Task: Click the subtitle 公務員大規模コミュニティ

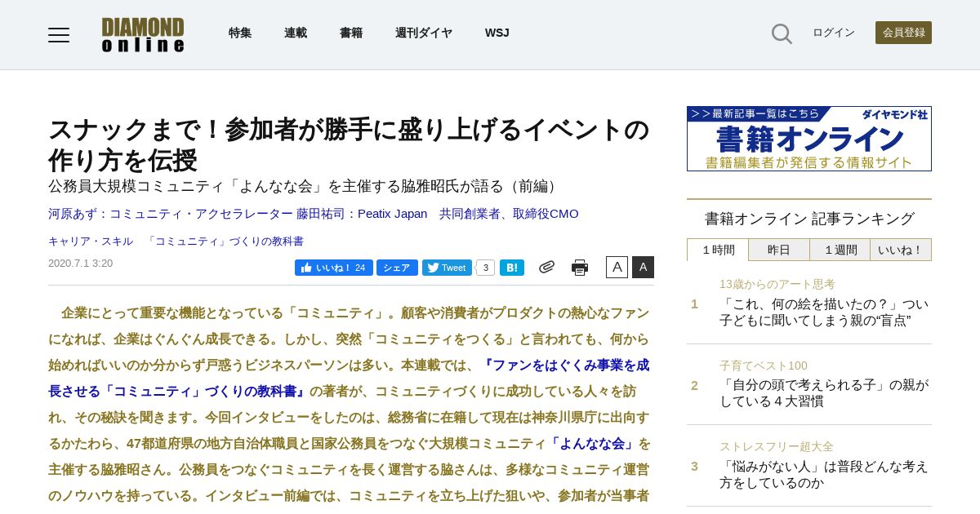Action: [305, 186]
